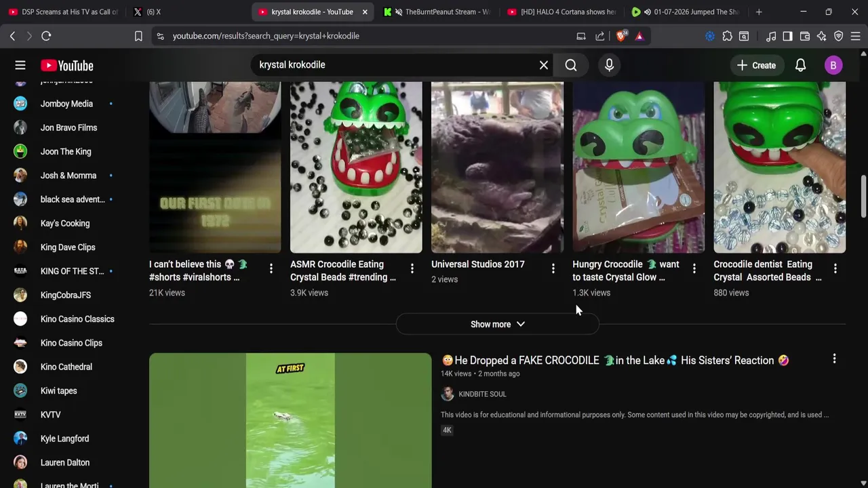Switch to DSP Screams at His TV tab
The height and width of the screenshot is (488, 868).
click(x=63, y=12)
